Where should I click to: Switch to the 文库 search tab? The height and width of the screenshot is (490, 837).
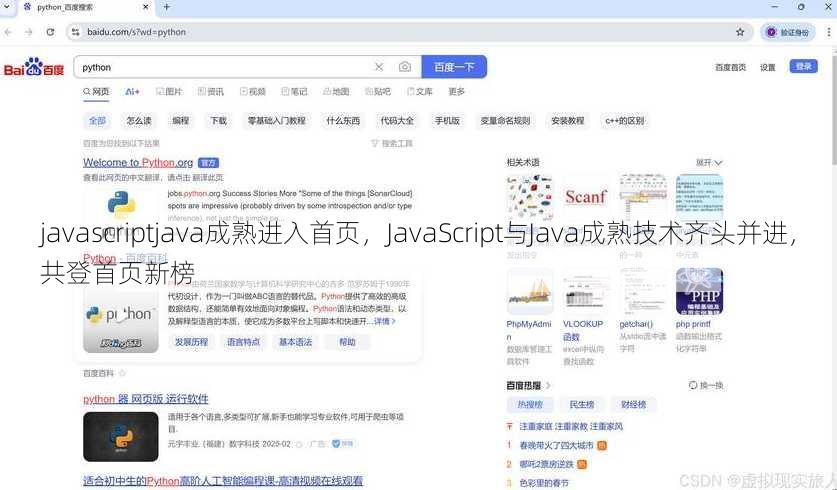coord(420,92)
